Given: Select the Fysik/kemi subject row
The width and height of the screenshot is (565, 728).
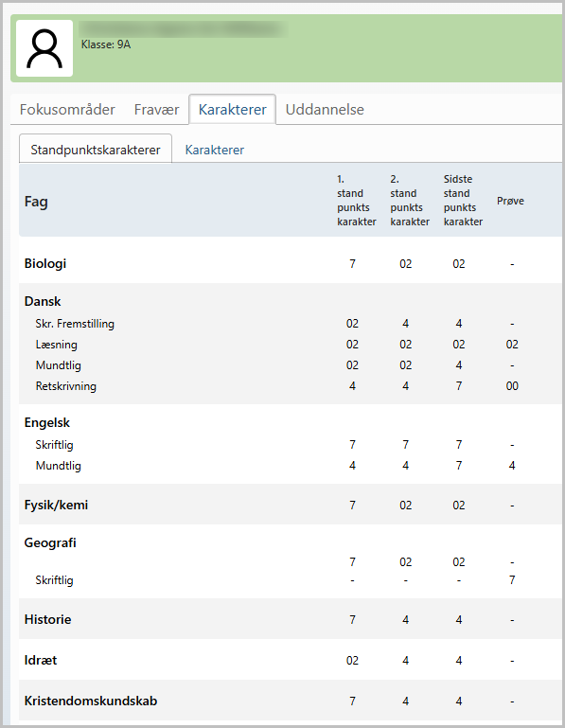Looking at the screenshot, I should click(x=291, y=505).
